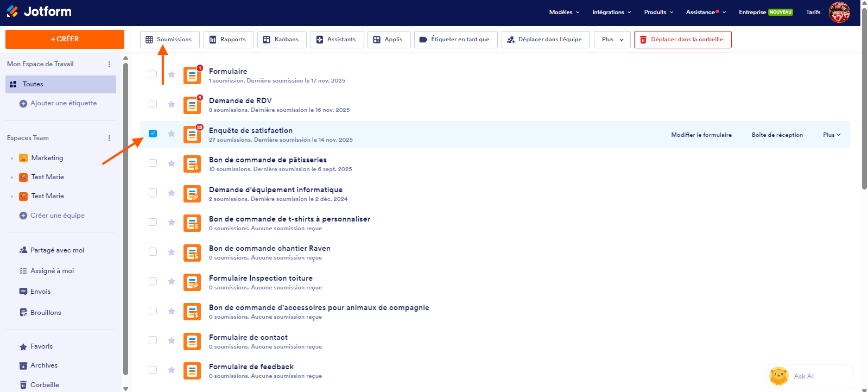Open Kanbans for the selected form

(x=282, y=40)
